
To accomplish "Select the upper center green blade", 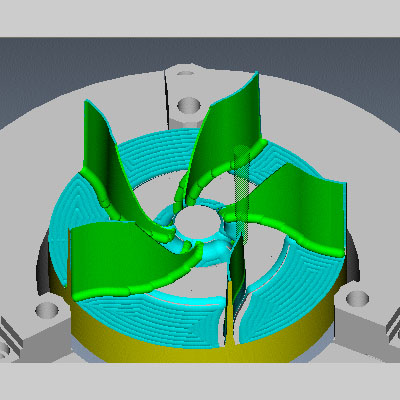I will point(227,133).
